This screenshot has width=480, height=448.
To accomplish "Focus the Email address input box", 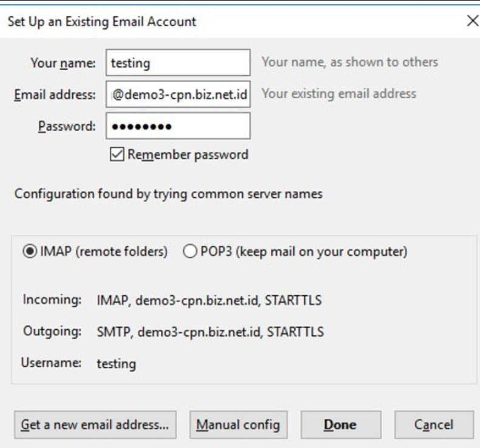I will coord(178,94).
